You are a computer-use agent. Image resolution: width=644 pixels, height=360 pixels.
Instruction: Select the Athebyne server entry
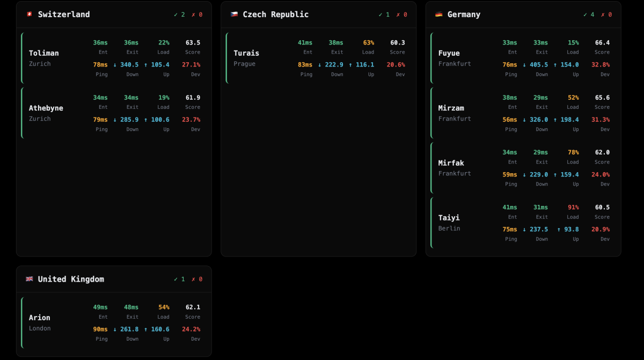(46, 108)
